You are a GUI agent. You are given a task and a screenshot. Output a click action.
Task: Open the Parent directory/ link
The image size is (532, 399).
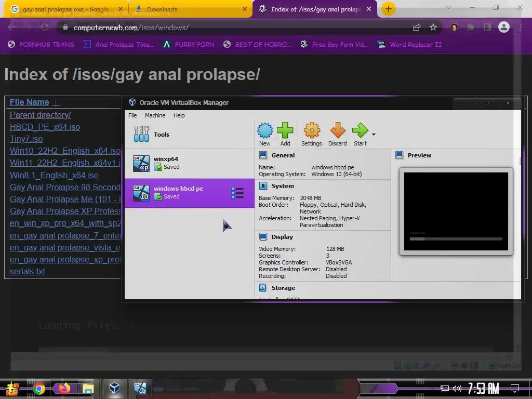coord(40,115)
